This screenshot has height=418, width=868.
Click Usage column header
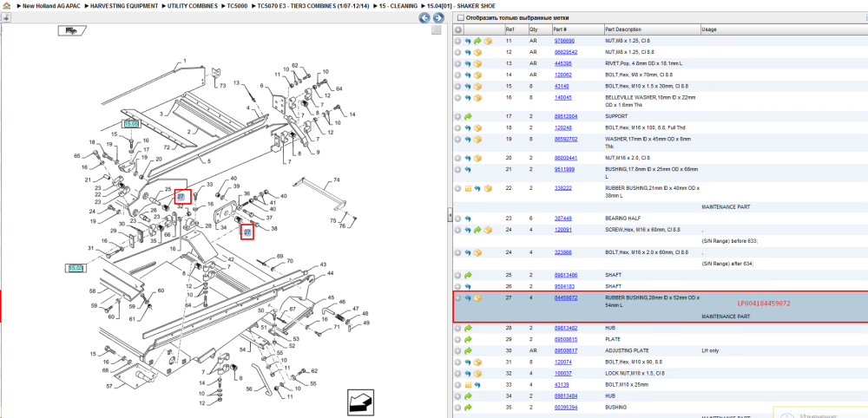[709, 29]
